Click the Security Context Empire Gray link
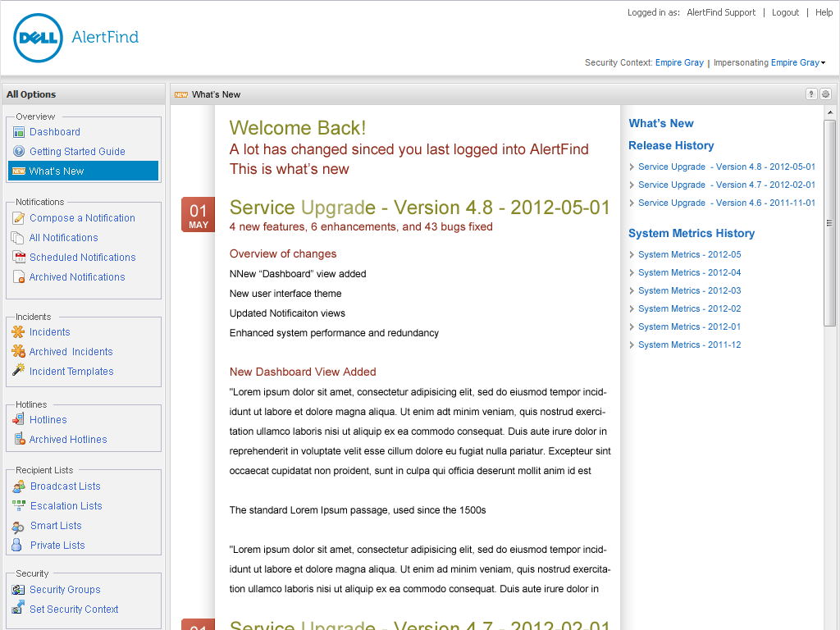The width and height of the screenshot is (840, 630). 679,62
